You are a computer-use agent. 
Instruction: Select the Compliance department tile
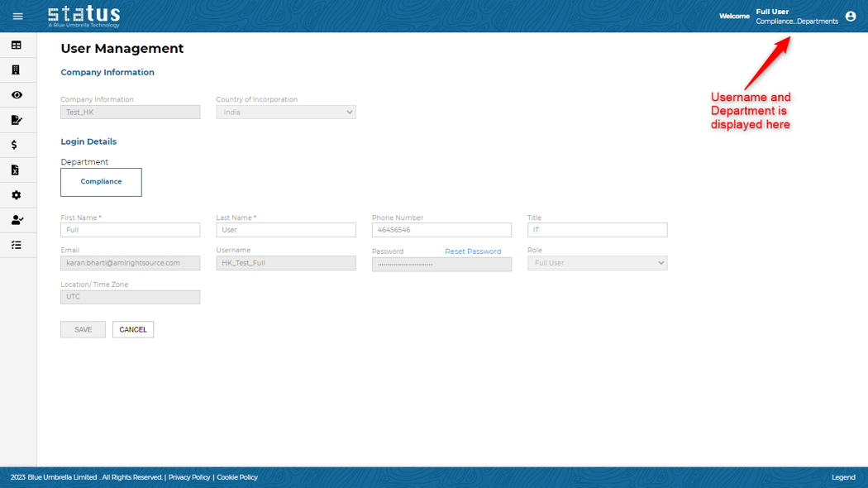tap(101, 182)
